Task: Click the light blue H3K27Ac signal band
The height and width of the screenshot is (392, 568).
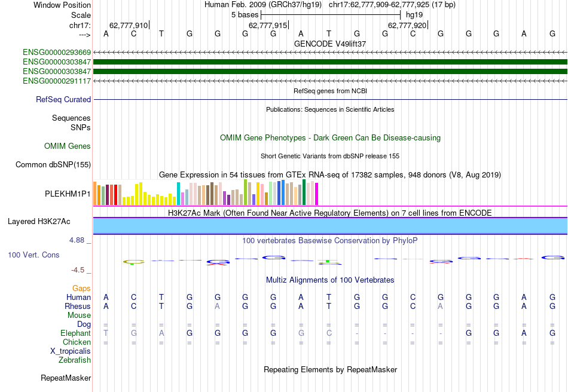Action: point(330,226)
